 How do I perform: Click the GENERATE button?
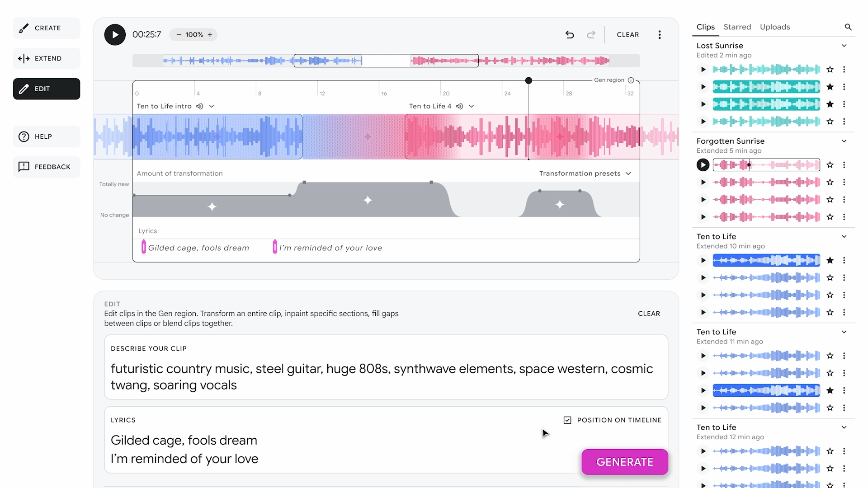pyautogui.click(x=624, y=462)
